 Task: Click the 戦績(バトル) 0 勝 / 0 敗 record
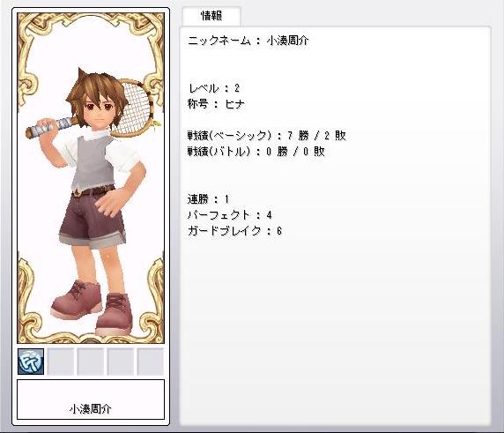click(256, 151)
